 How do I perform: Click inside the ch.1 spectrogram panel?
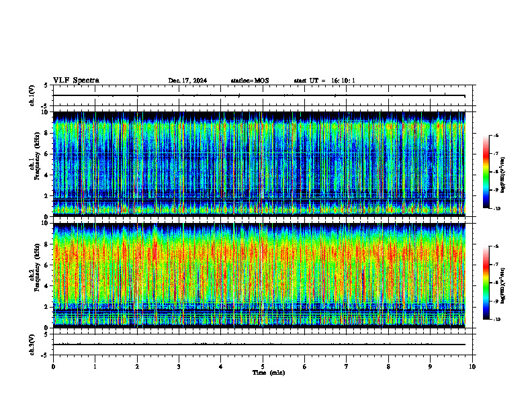pos(259,164)
